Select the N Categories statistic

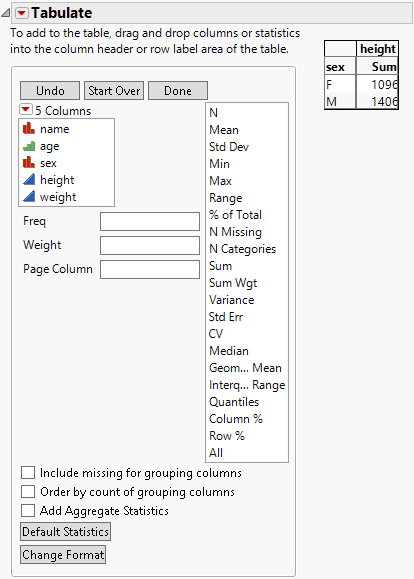pyautogui.click(x=243, y=249)
